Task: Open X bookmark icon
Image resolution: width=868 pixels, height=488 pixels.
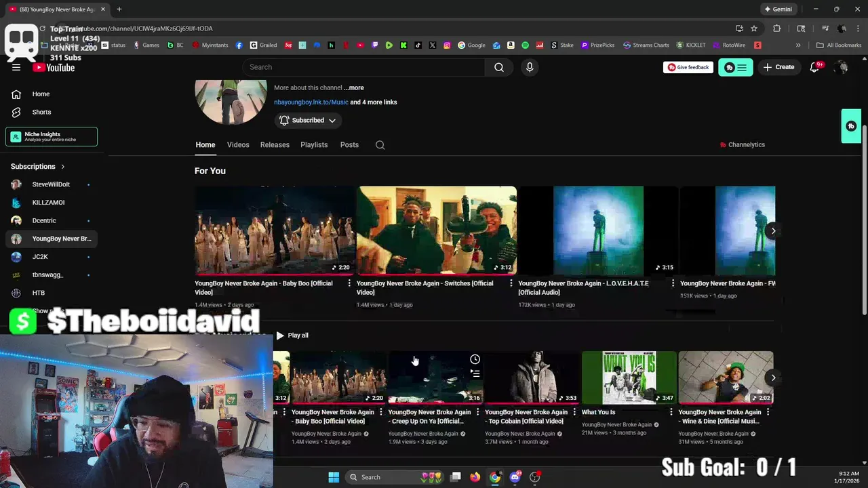Action: coord(433,45)
